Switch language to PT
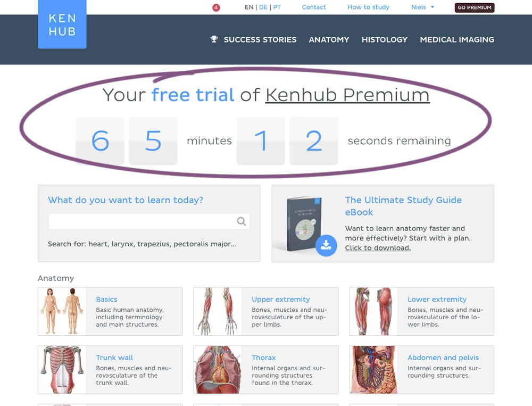The image size is (532, 406). 277,7
